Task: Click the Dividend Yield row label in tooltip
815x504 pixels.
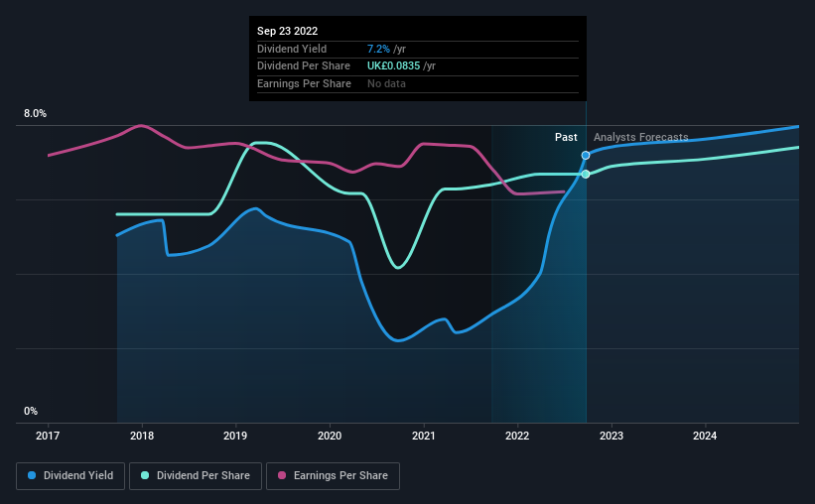Action: click(292, 49)
